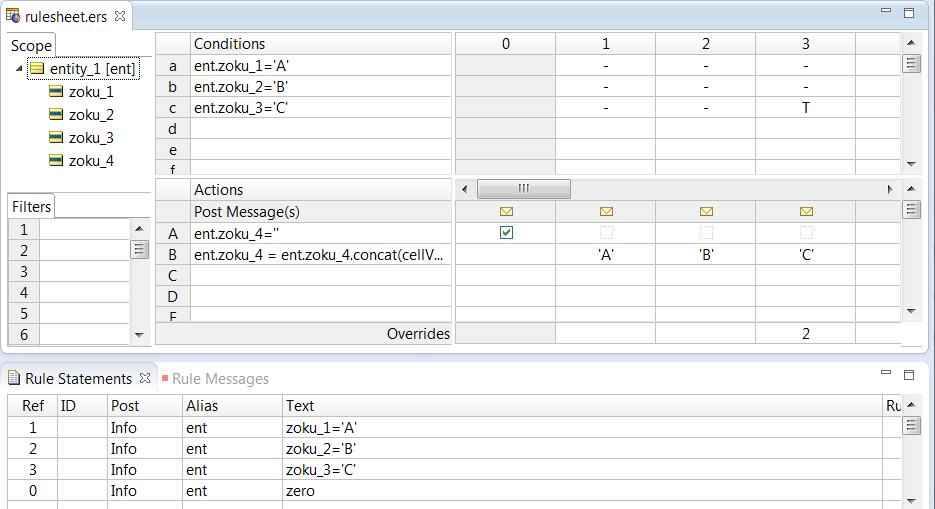Select condition ent.zoku_3='C'

click(x=321, y=108)
